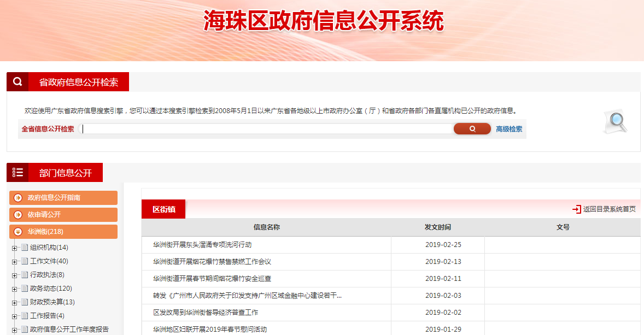The width and height of the screenshot is (644, 335).
Task: Open 高级检索 advanced search link
Action: [509, 129]
